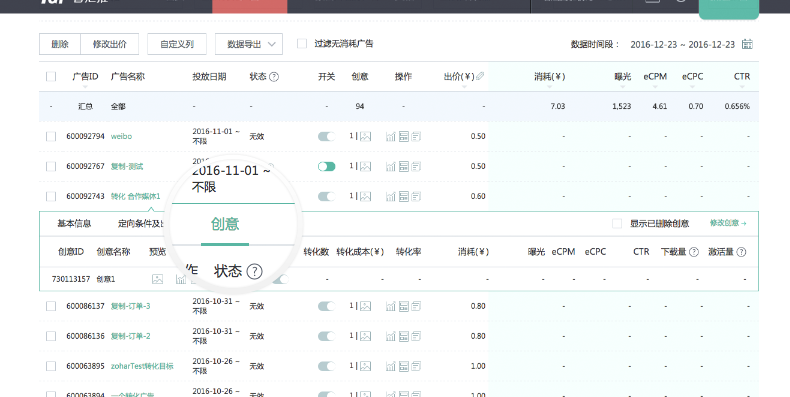Click the copy icon in 复制-测试 row
The image size is (790, 397).
click(416, 166)
